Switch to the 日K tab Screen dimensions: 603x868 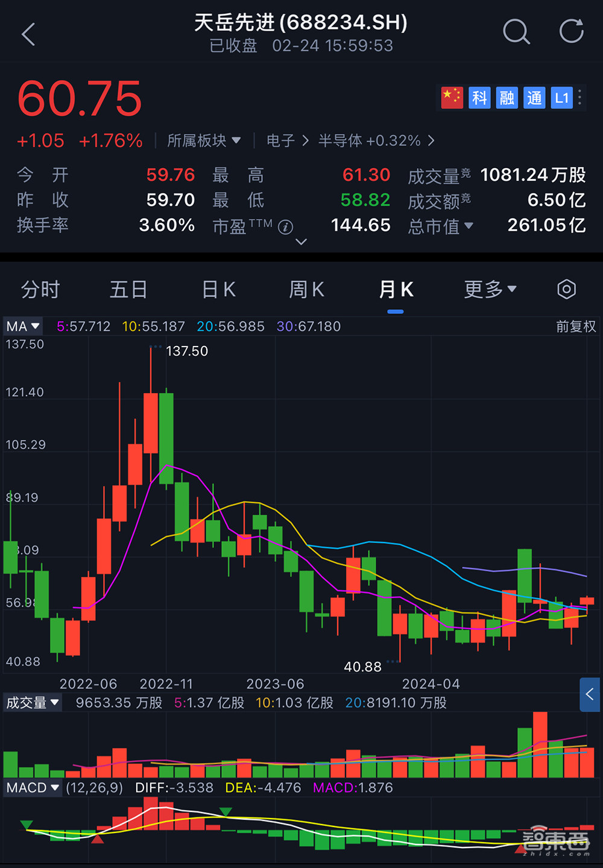tap(218, 289)
